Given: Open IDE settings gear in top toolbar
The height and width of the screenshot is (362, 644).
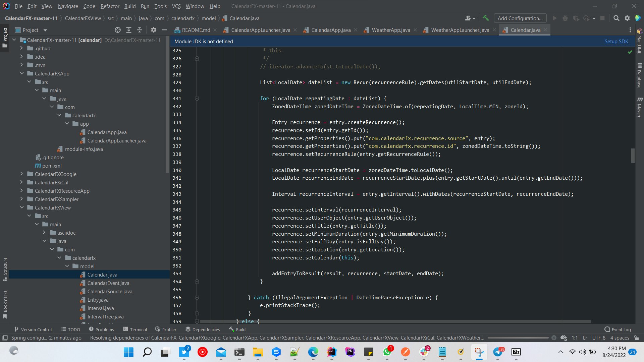Looking at the screenshot, I should coord(627,18).
